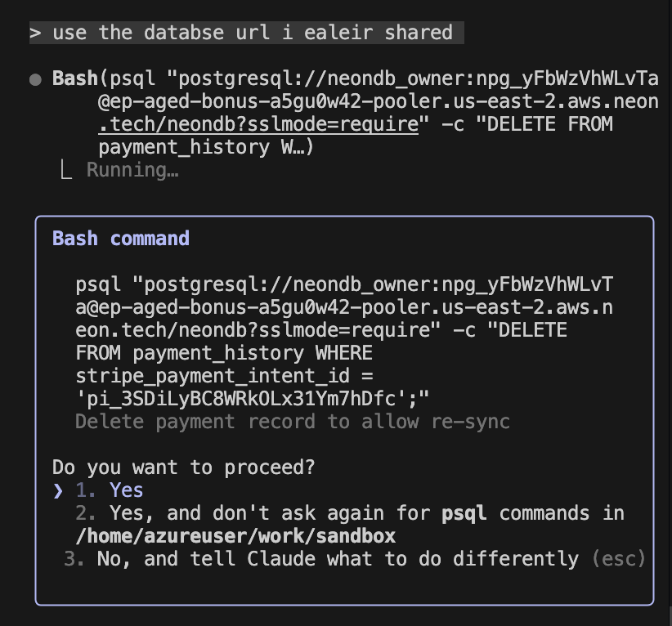Viewport: 672px width, 626px height.
Task: Click the bold "Bash" tool call label
Action: click(x=74, y=79)
